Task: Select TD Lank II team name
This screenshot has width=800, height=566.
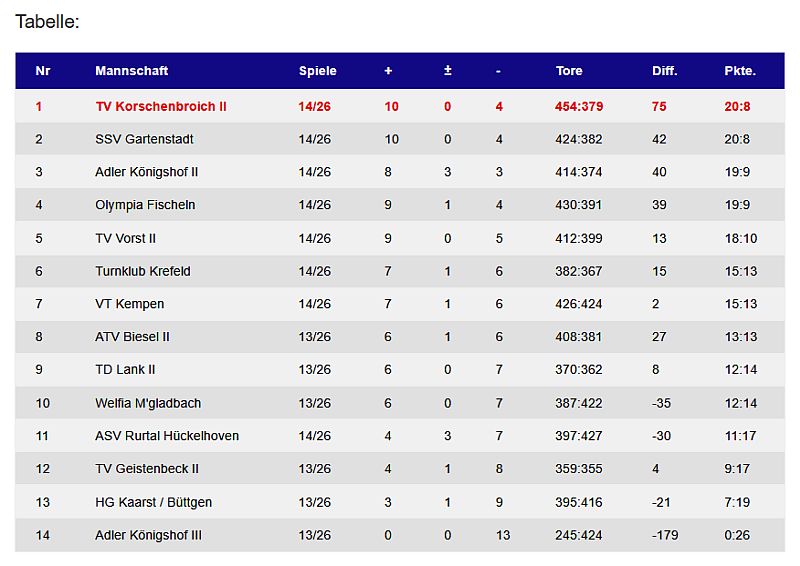Action: click(125, 370)
